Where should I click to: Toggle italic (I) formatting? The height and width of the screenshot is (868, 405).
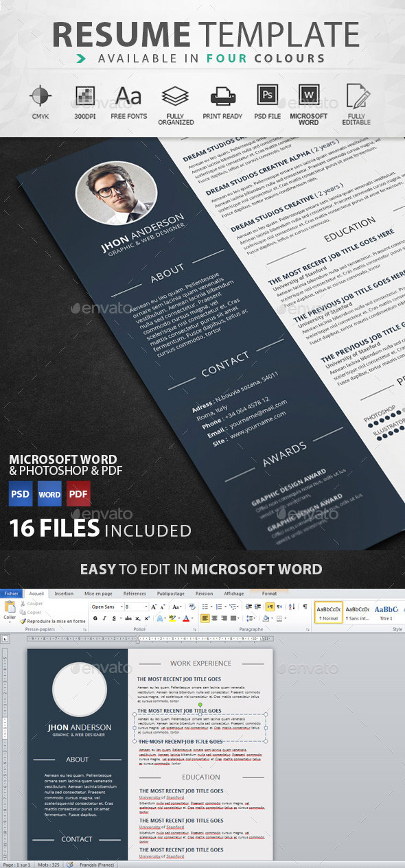click(104, 618)
